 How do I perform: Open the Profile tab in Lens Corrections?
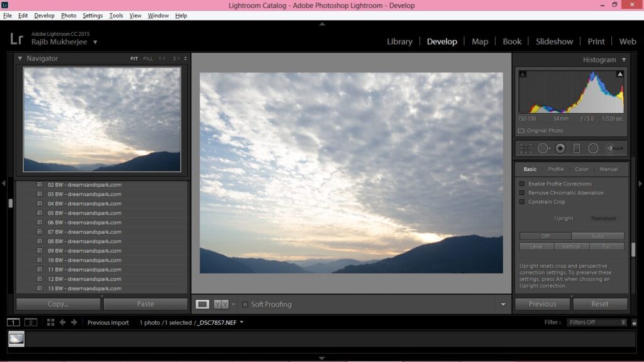(x=556, y=169)
